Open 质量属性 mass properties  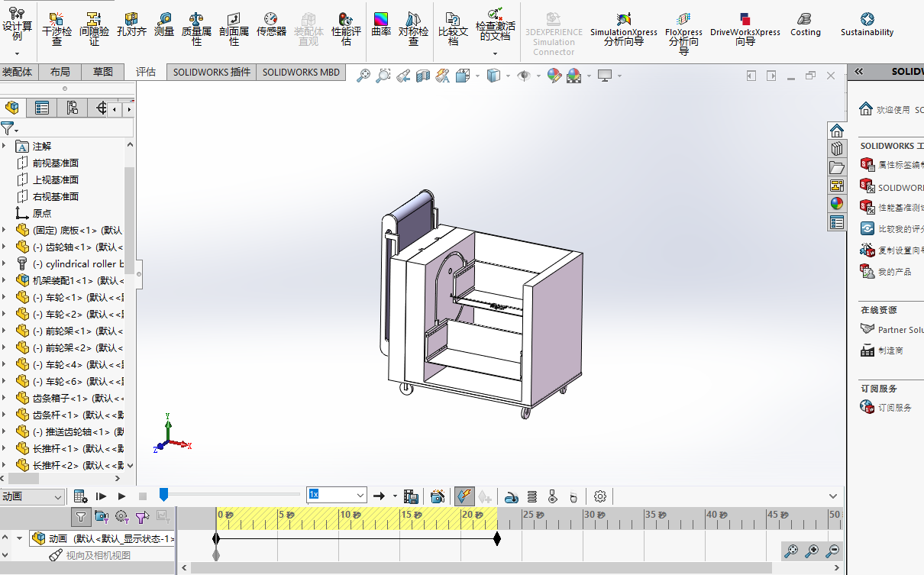click(196, 28)
